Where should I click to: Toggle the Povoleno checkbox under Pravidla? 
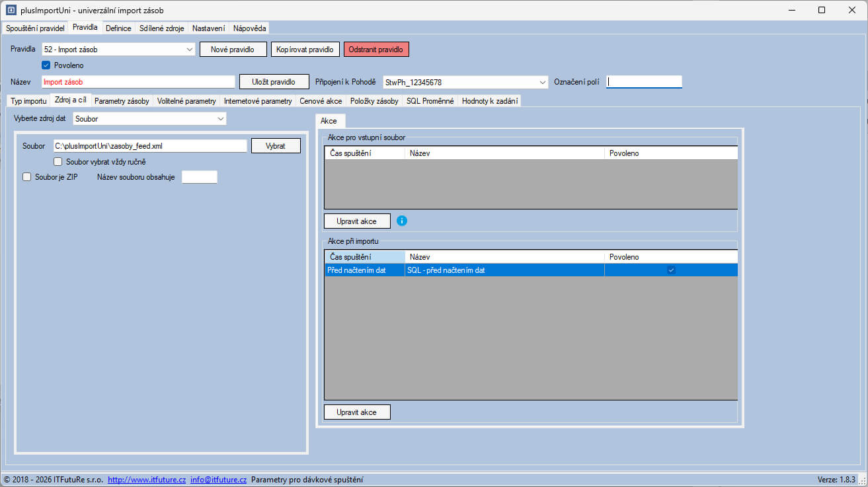click(46, 65)
